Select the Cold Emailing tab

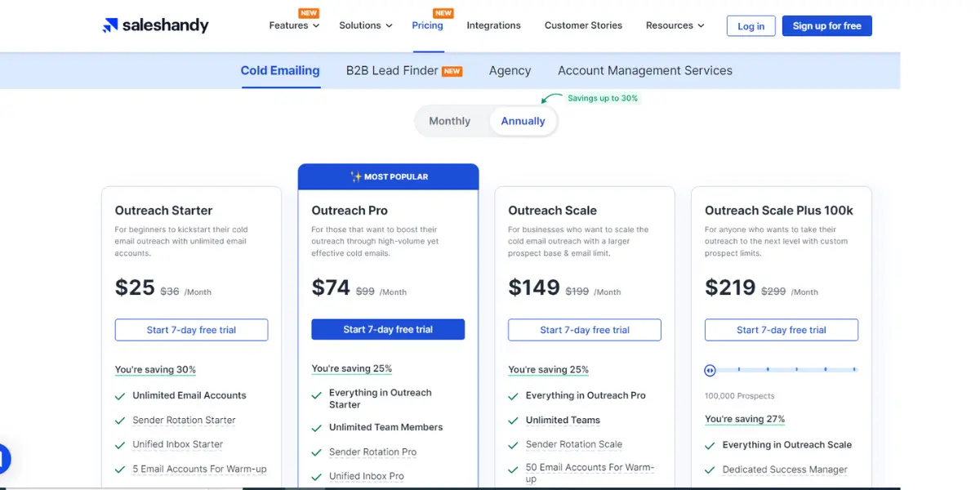click(280, 70)
